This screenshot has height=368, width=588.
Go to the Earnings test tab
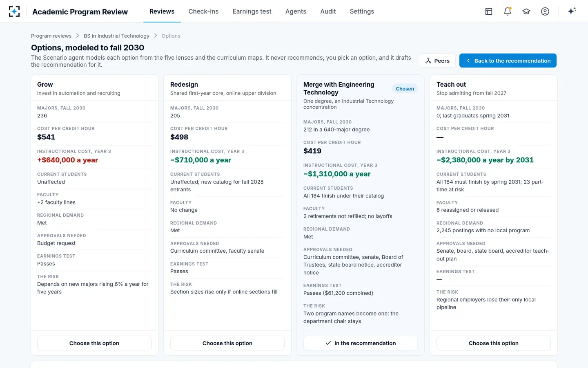[x=252, y=11]
